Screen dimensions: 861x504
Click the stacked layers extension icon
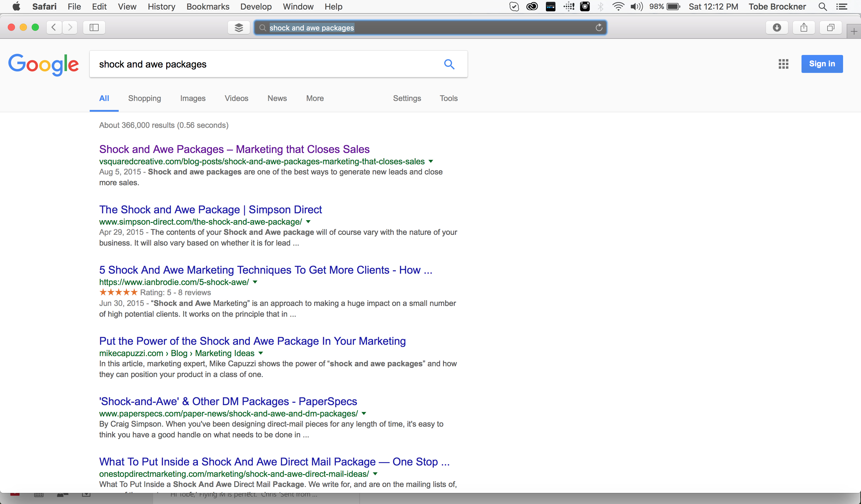tap(239, 27)
